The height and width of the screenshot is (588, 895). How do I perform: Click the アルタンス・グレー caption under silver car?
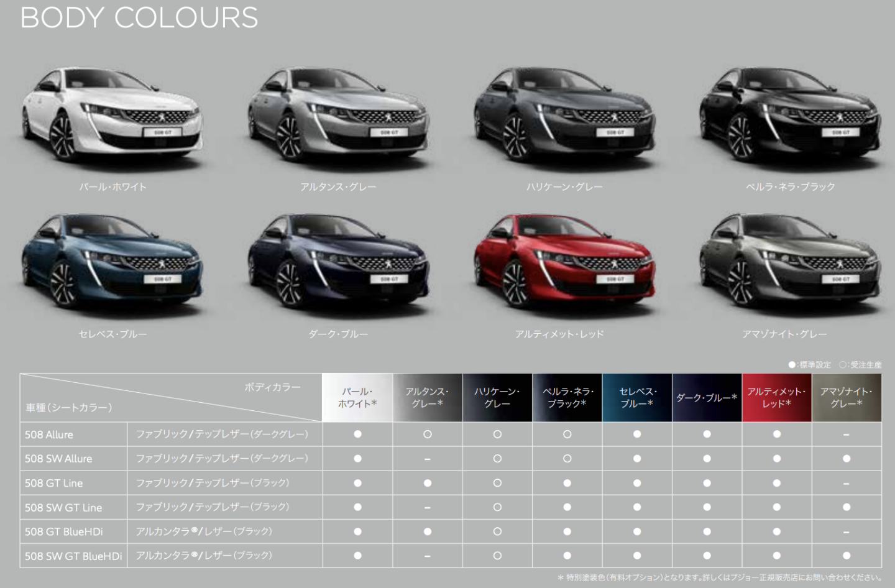[x=338, y=186]
